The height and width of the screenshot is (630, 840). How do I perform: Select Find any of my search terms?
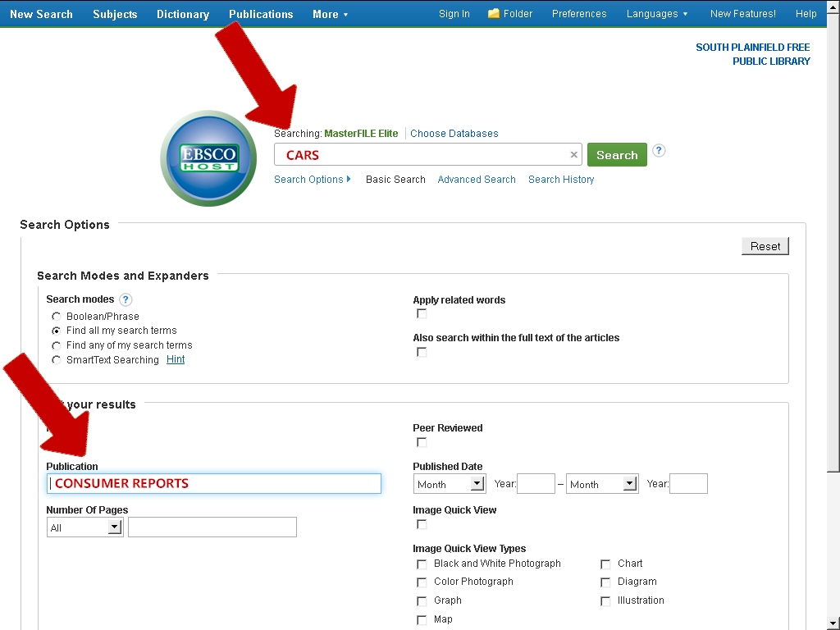(57, 345)
